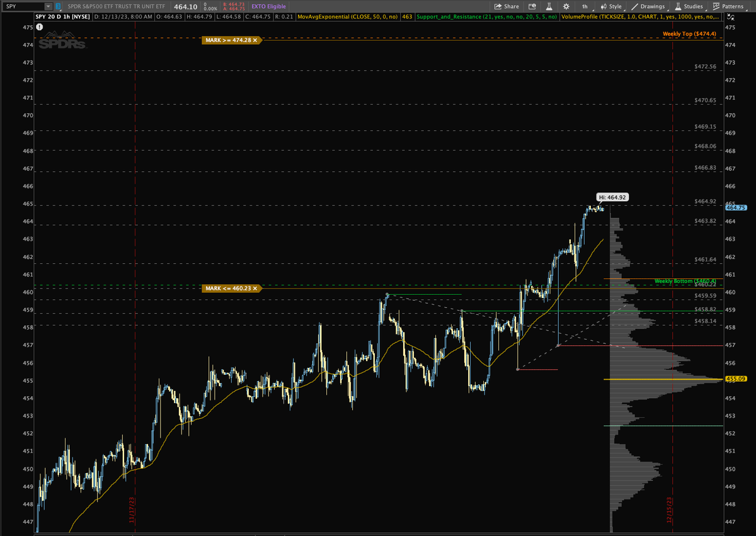Open the chart settings gear icon
The width and height of the screenshot is (756, 536).
[565, 6]
